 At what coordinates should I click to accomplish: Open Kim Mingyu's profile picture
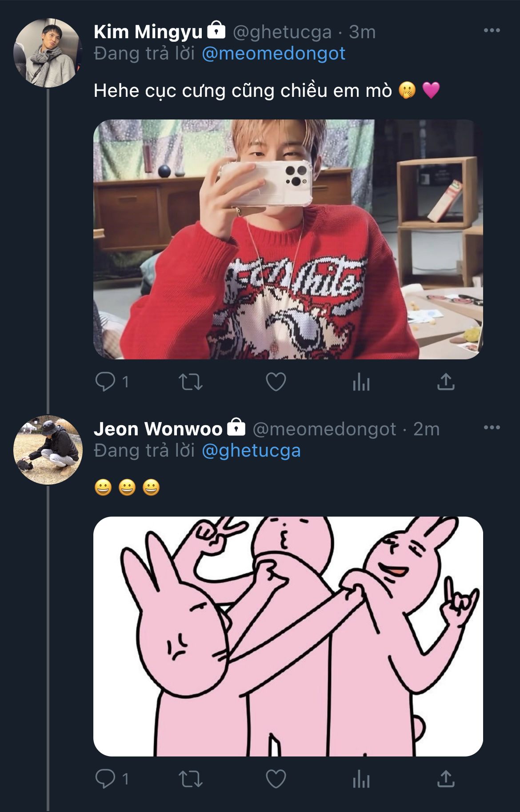48,53
